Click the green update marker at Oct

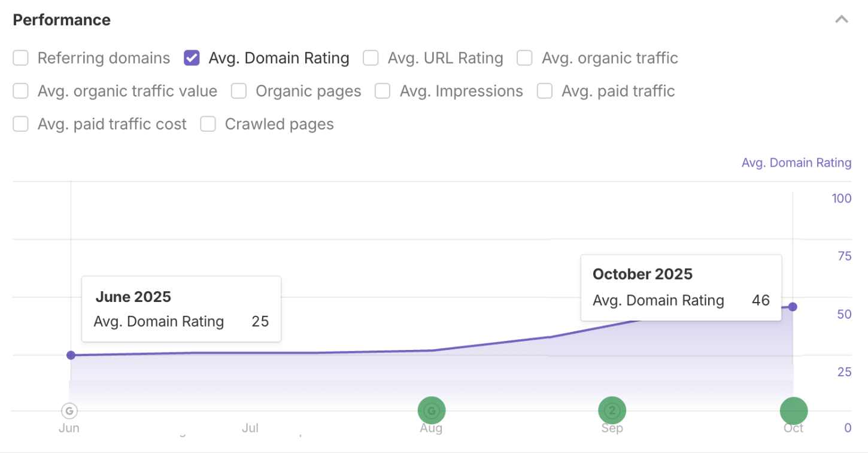coord(794,411)
